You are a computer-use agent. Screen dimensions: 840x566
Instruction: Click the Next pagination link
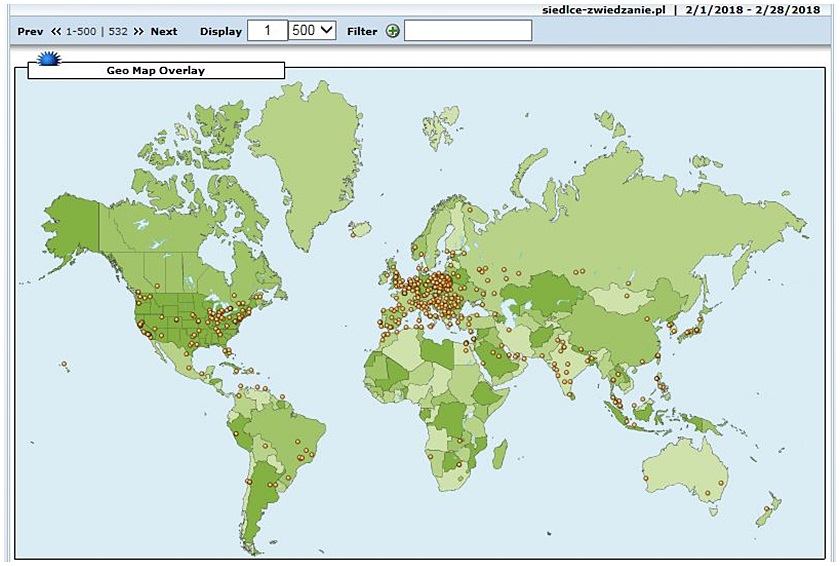[x=163, y=32]
